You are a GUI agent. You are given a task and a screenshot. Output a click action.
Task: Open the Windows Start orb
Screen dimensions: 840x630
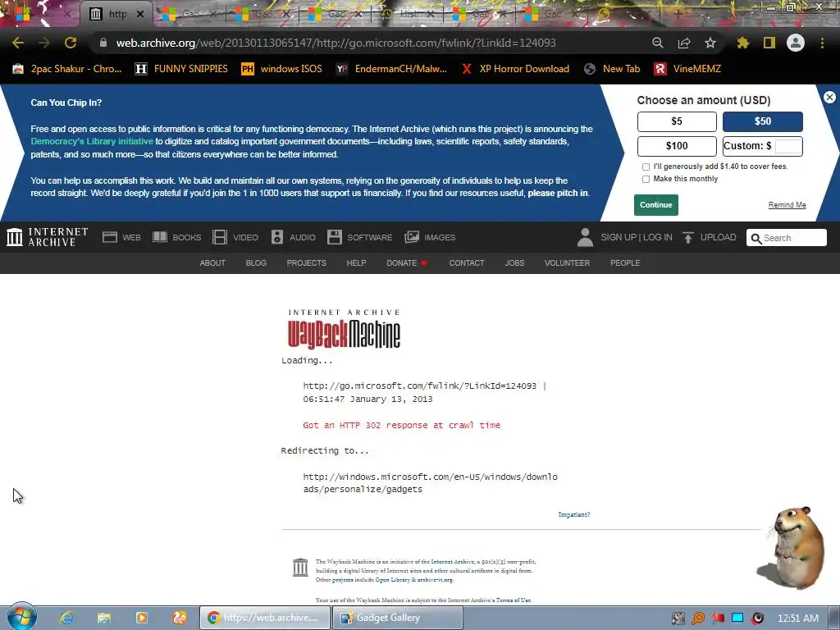tap(21, 617)
